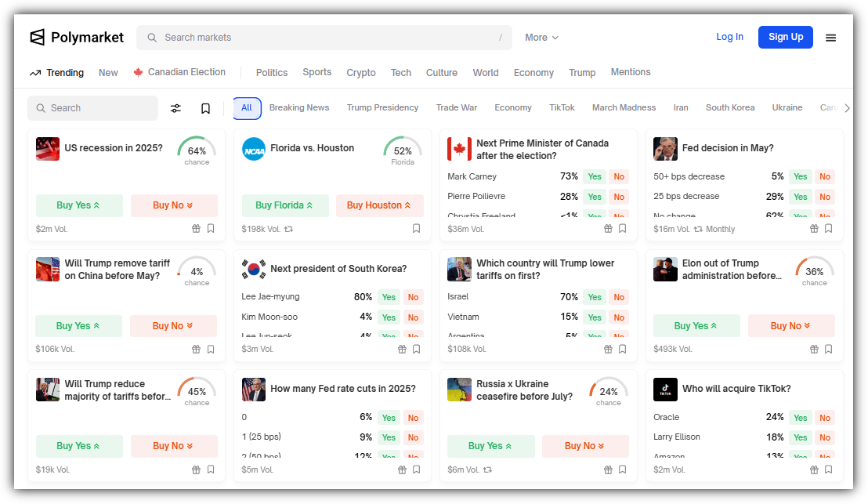
Task: Select the All filter chip
Action: tap(247, 107)
